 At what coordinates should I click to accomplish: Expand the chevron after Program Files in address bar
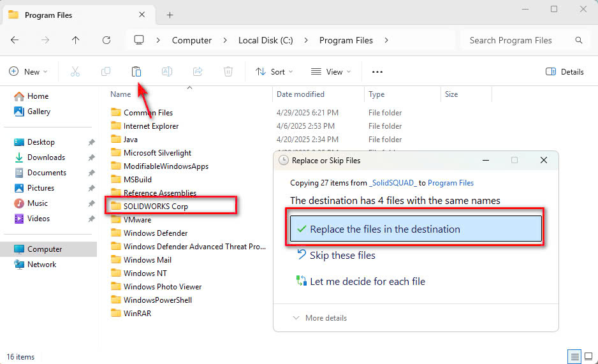click(386, 40)
